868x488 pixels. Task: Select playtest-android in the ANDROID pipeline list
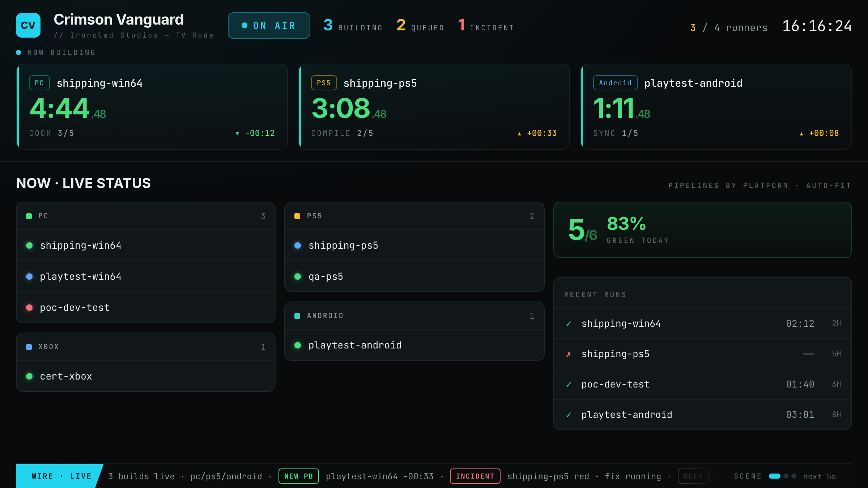414,345
